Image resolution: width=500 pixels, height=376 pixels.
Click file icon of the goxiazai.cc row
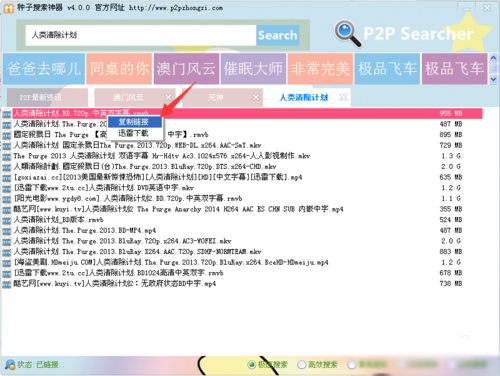point(7,178)
